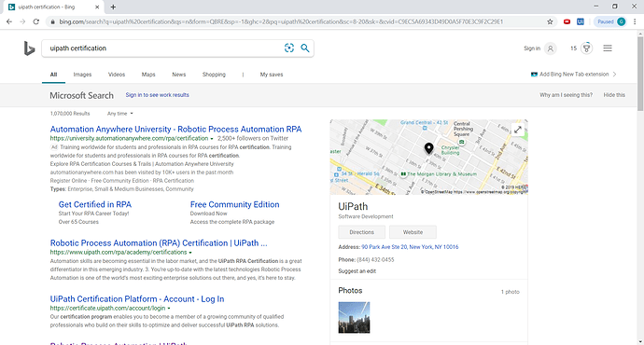The image size is (644, 345).
Task: Expand Any time filter dropdown
Action: [119, 114]
